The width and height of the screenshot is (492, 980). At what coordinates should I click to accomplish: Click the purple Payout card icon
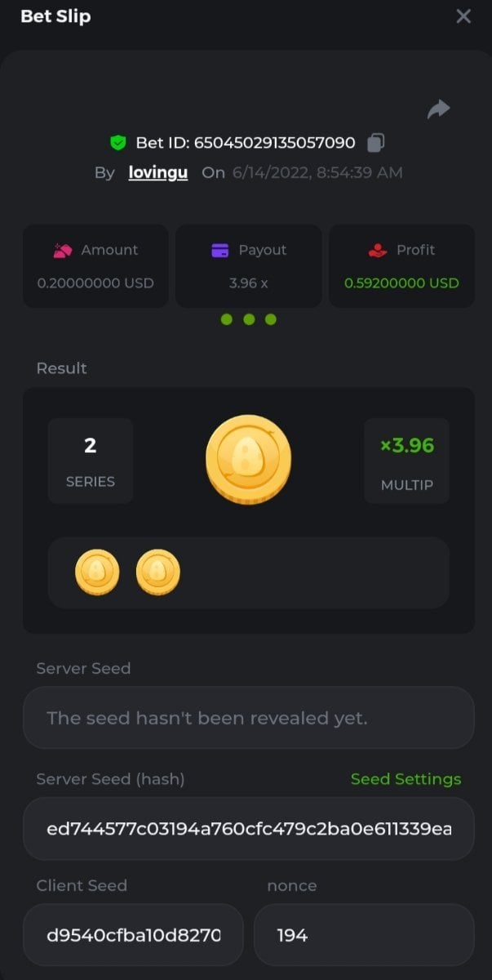coord(219,251)
